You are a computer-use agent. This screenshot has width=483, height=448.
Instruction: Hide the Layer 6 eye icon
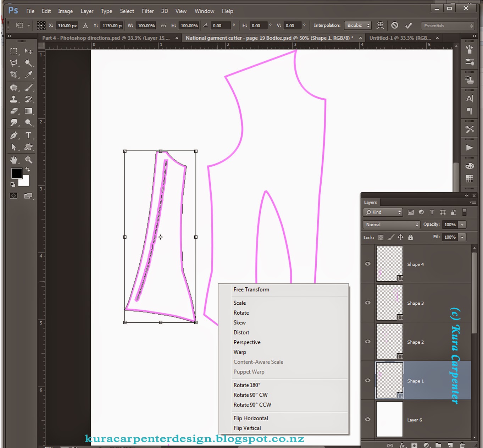click(x=368, y=419)
